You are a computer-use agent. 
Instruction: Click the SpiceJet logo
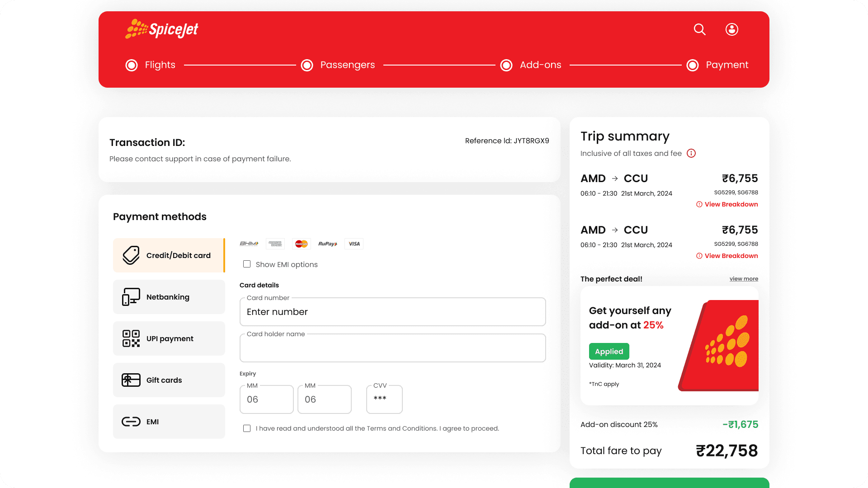coord(162,29)
